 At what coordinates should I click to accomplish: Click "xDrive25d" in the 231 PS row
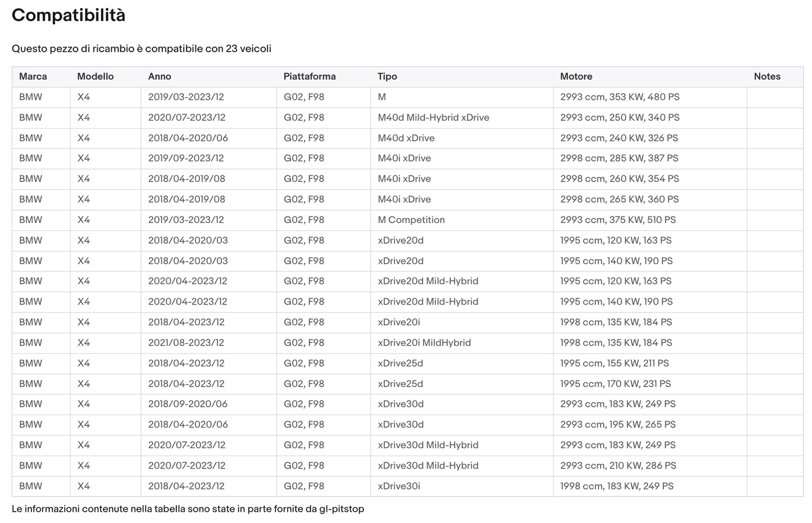coord(401,384)
